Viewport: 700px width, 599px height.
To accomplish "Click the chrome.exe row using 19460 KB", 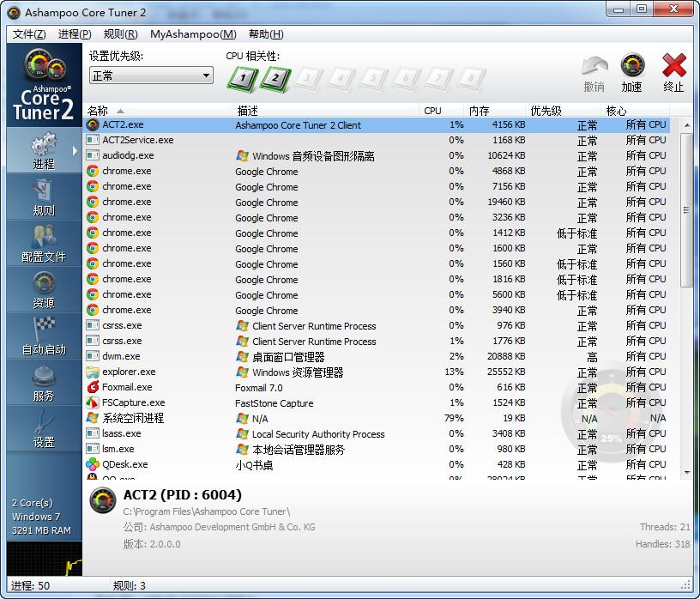I will click(377, 202).
